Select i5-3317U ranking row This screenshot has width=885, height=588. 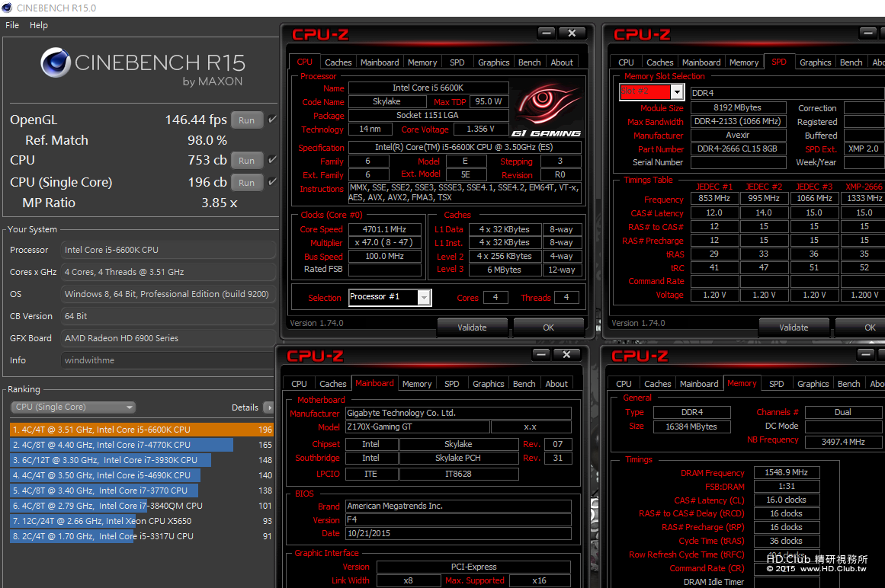click(142, 536)
